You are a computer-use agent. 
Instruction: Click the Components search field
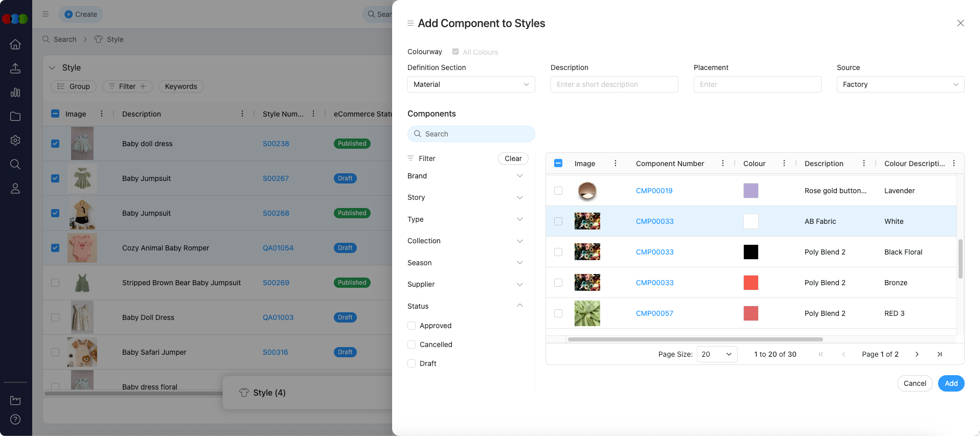[x=471, y=134]
